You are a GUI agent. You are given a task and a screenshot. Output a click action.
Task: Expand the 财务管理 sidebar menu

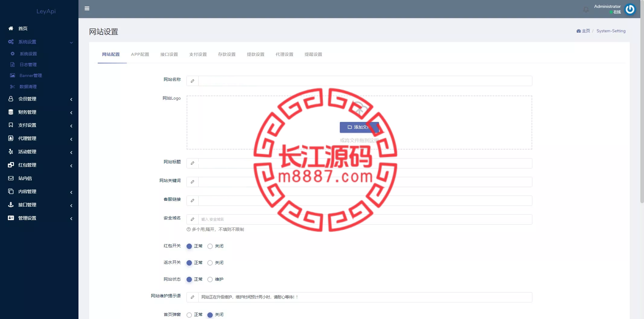point(71,113)
